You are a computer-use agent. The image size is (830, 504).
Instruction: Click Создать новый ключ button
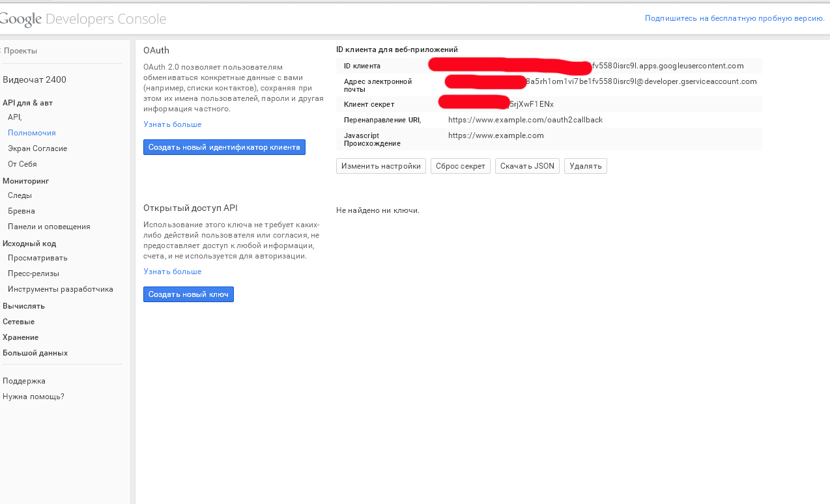click(x=188, y=294)
